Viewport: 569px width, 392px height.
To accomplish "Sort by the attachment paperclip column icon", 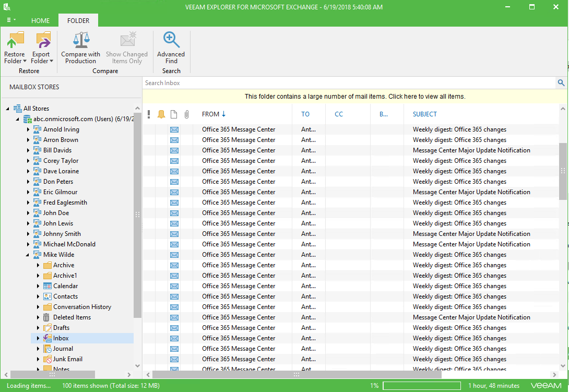I will (186, 114).
